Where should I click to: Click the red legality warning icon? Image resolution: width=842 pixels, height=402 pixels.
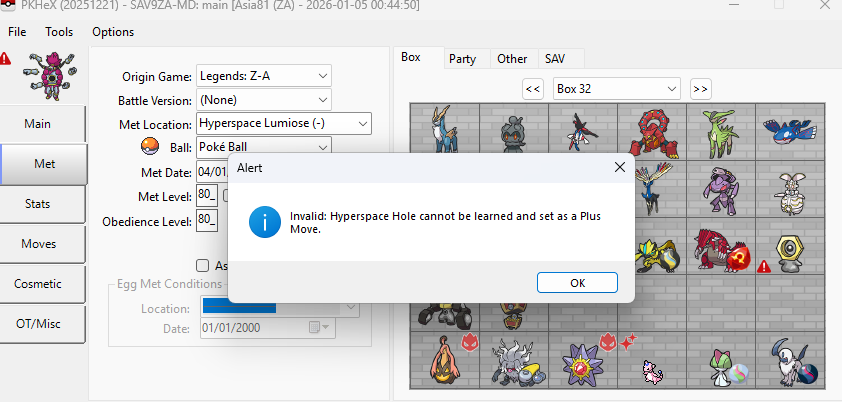click(6, 59)
